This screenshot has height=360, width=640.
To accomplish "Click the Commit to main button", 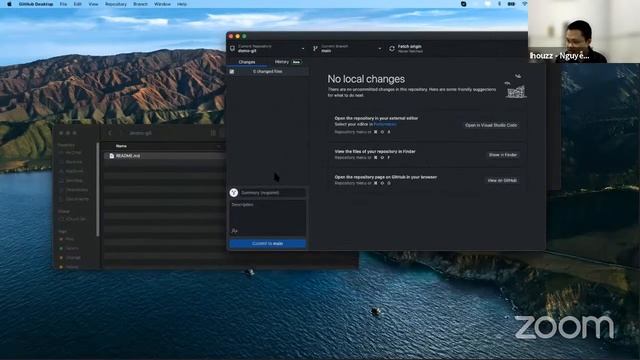I will pos(267,244).
